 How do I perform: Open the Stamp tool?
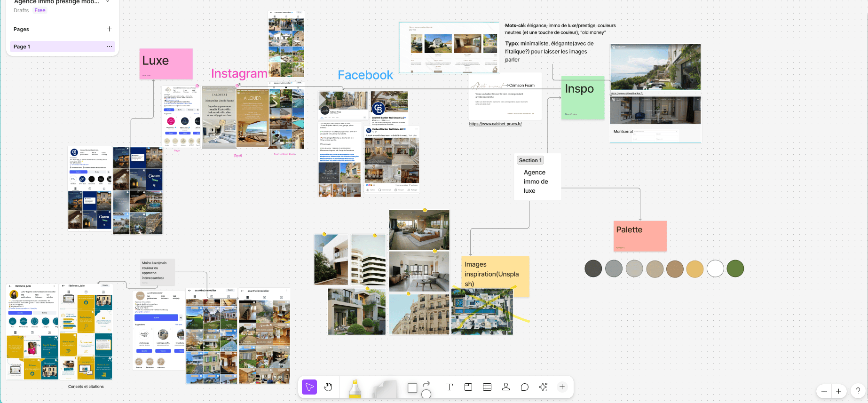[x=506, y=387]
